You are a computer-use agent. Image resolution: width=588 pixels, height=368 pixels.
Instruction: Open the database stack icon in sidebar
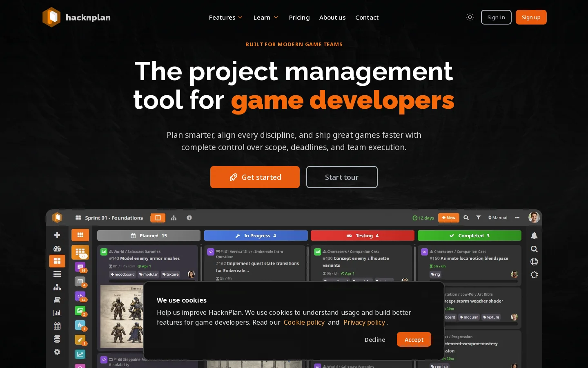[57, 339]
